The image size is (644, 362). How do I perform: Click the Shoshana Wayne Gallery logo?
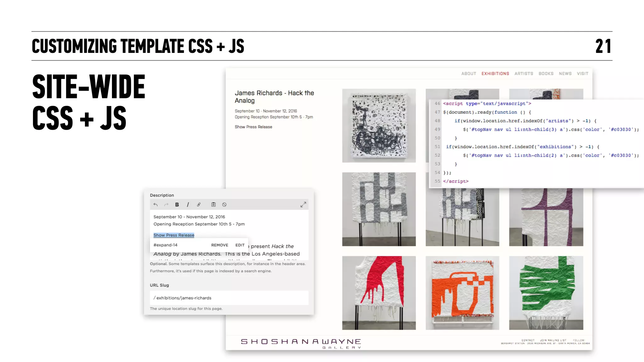(301, 343)
